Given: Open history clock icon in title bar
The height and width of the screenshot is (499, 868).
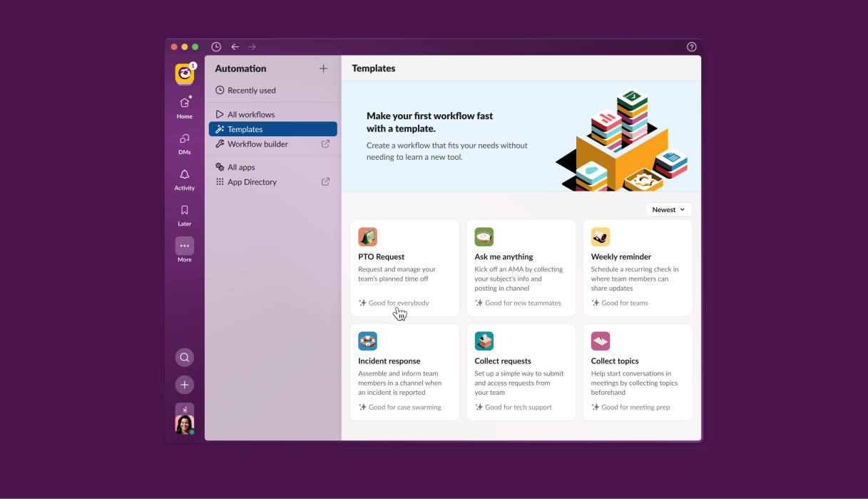Looking at the screenshot, I should click(216, 47).
